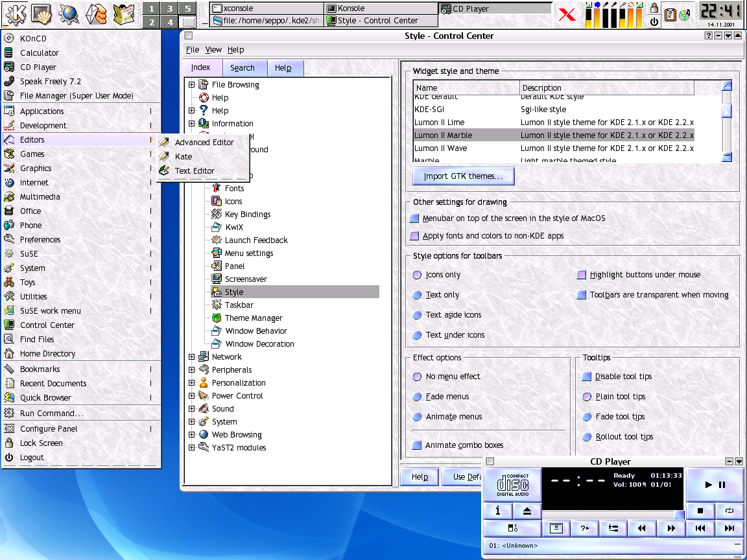Open the Konsole taskbar entry
This screenshot has height=560, width=747.
pyautogui.click(x=381, y=8)
